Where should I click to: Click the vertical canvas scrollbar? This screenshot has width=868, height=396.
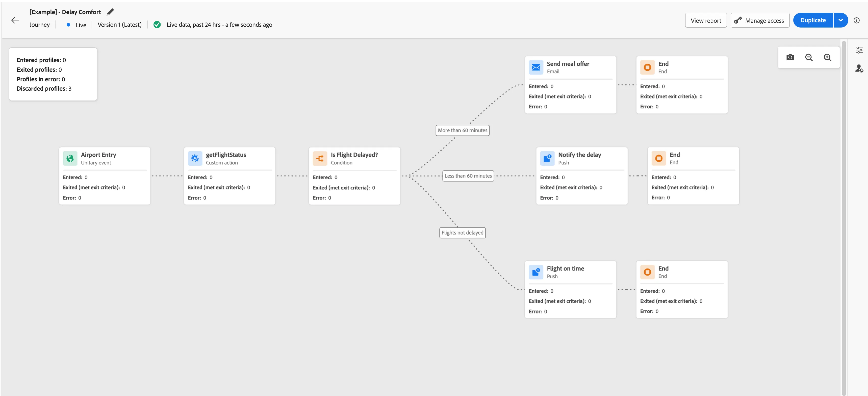[x=844, y=216]
